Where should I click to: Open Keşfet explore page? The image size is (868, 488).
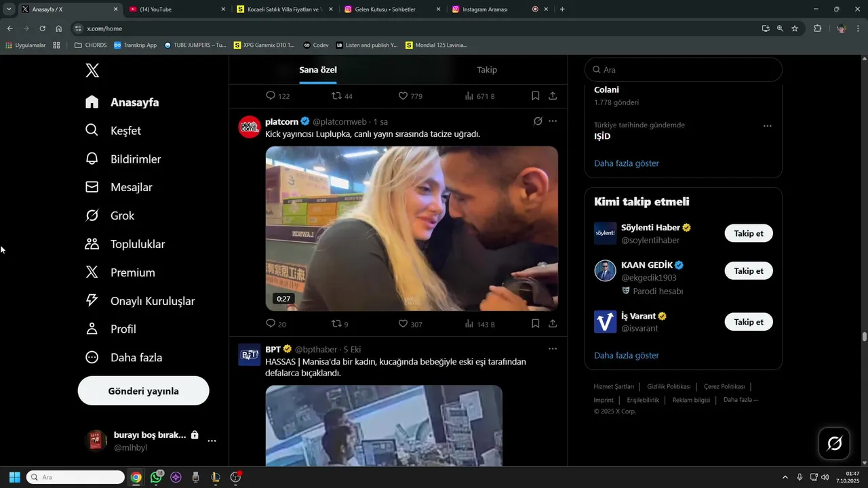click(113, 130)
